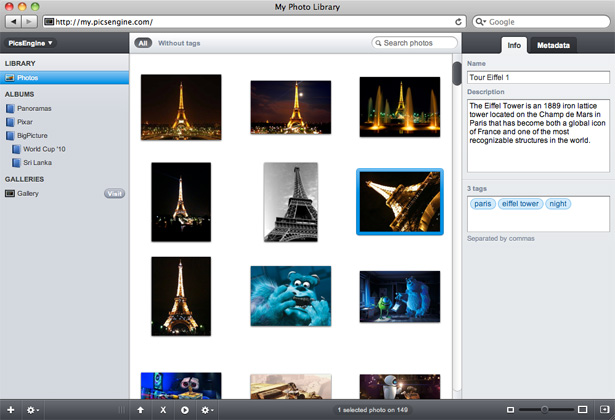Screen dimensions: 615x420
Task: Click the GALLERIES section header
Action: tap(24, 179)
